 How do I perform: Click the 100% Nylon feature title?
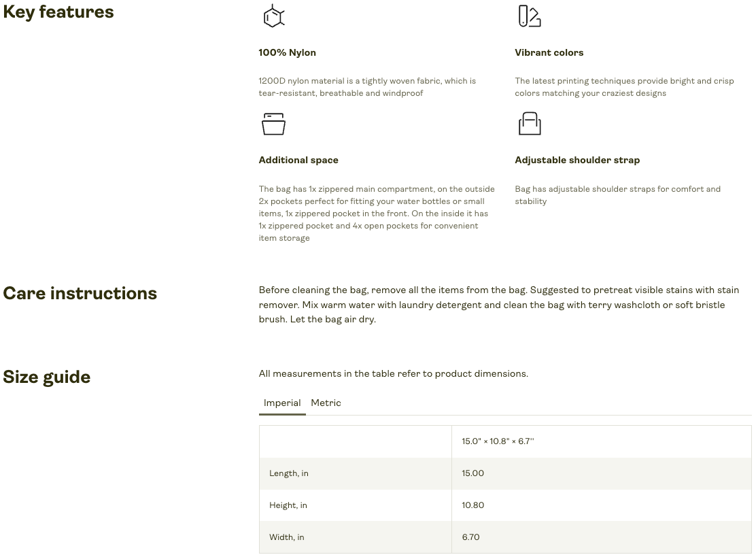pos(287,53)
